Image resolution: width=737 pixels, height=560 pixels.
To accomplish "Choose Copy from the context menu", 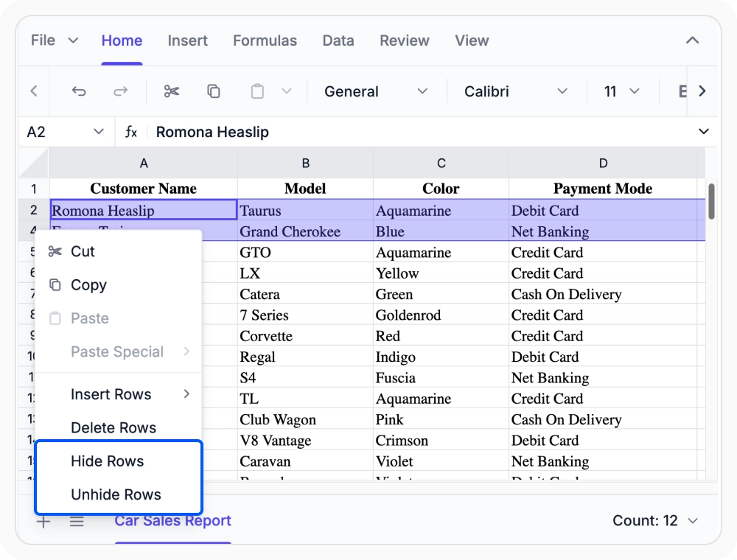I will click(119, 284).
